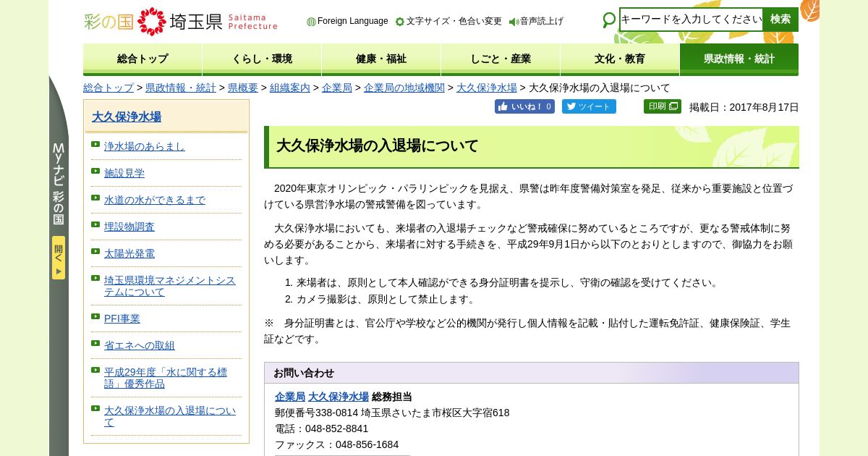The image size is (868, 456).
Task: Select the 文化・教育 navigation tab
Action: pos(620,59)
